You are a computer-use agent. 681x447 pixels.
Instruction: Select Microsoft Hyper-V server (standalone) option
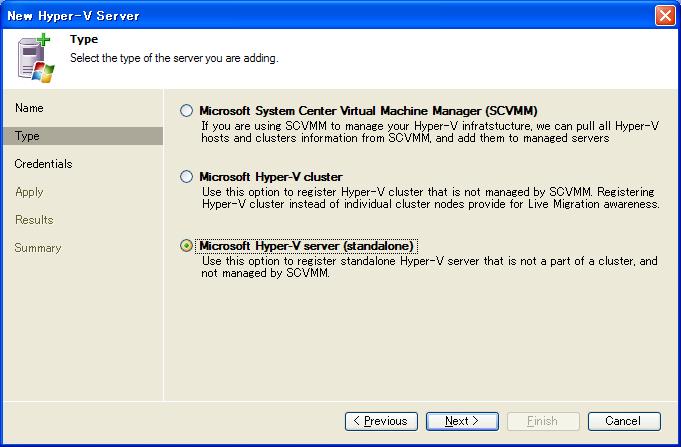click(186, 246)
